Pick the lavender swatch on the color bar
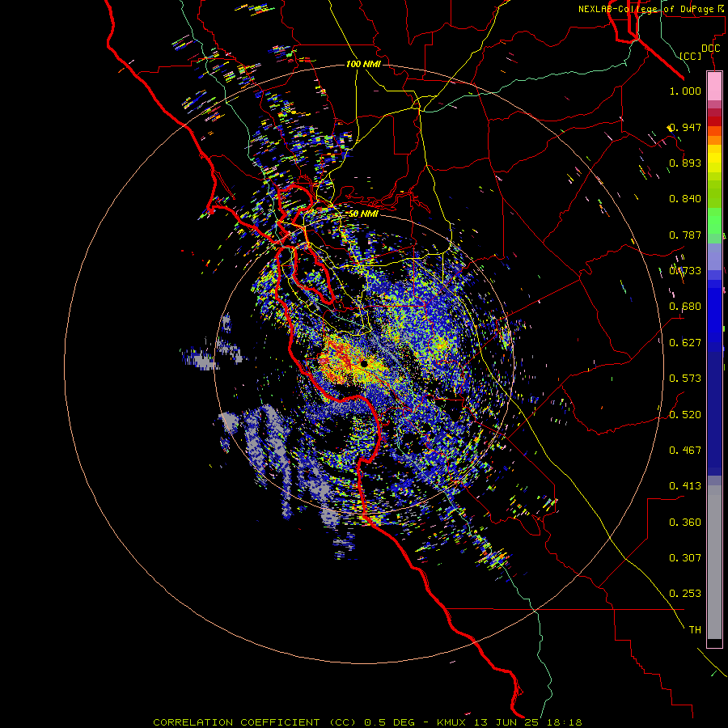Screen dimensions: 728x728 click(x=714, y=256)
